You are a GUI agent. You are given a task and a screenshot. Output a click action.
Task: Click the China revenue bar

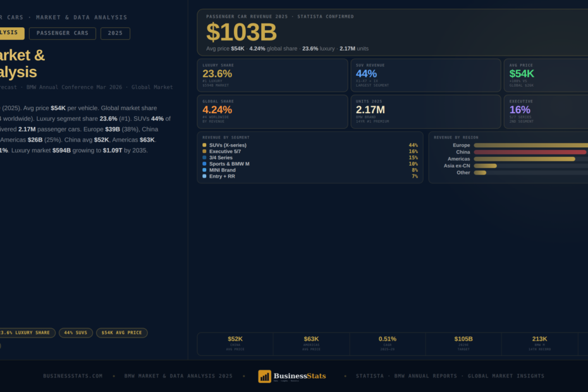[530, 152]
